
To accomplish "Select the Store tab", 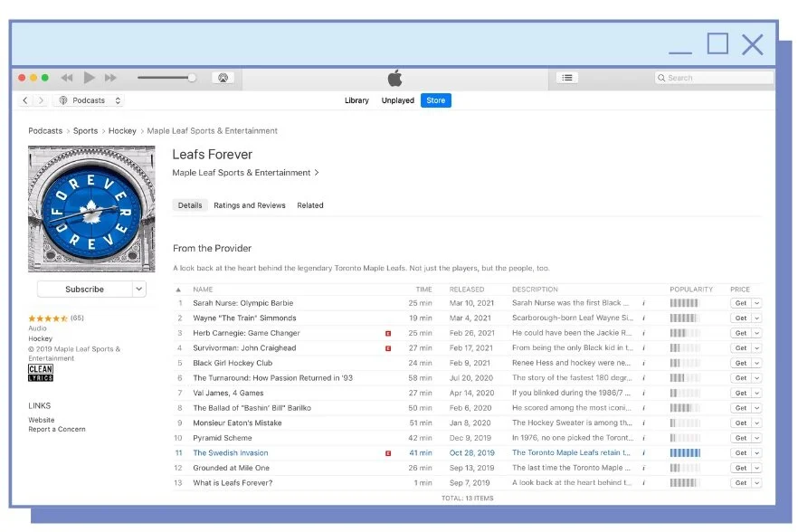I will click(x=436, y=100).
